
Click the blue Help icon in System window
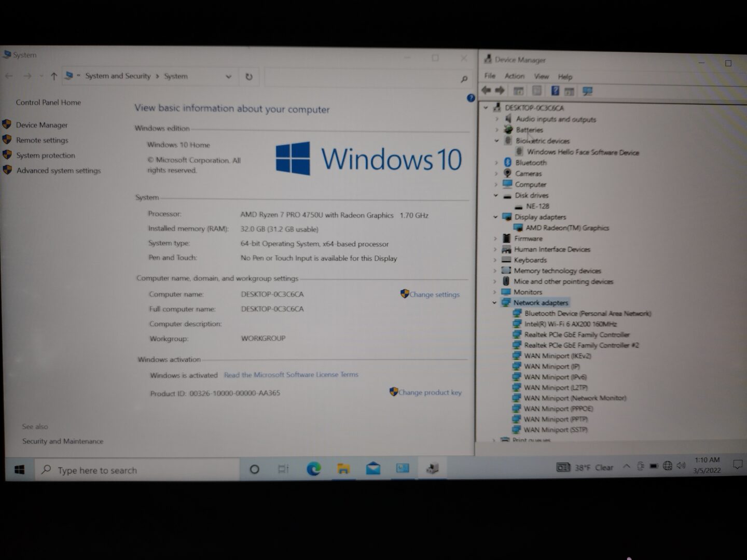(471, 97)
